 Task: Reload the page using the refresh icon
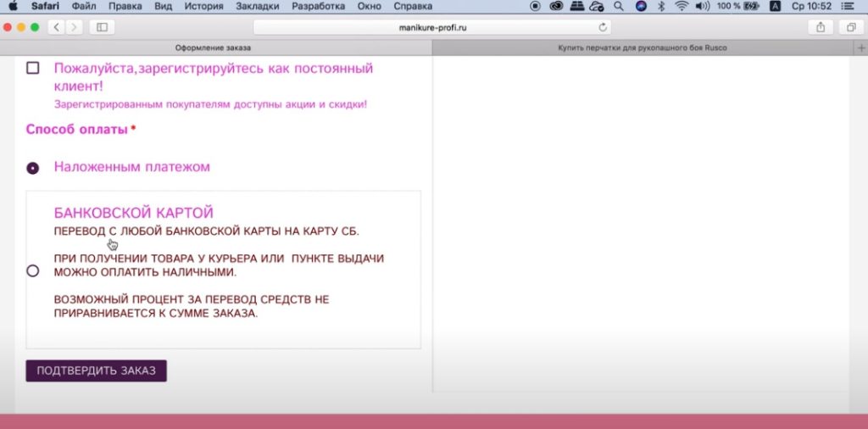pos(603,27)
